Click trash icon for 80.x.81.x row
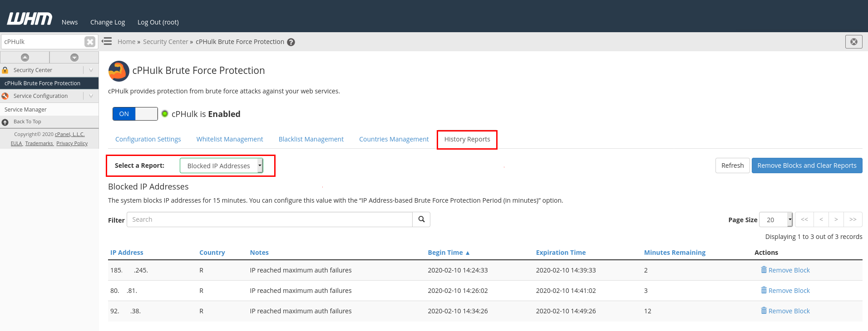 click(764, 290)
